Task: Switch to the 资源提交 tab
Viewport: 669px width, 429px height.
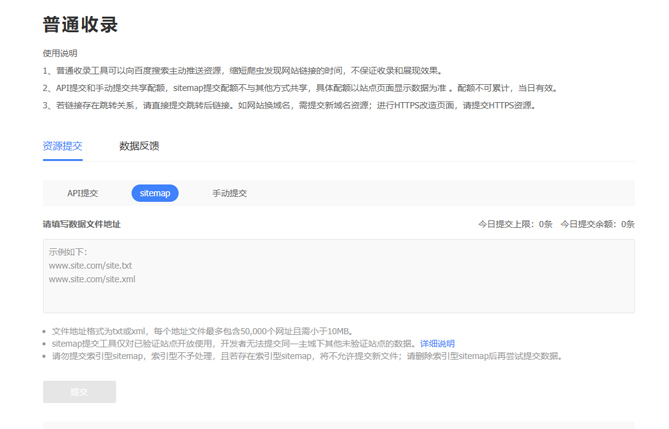Action: 62,146
